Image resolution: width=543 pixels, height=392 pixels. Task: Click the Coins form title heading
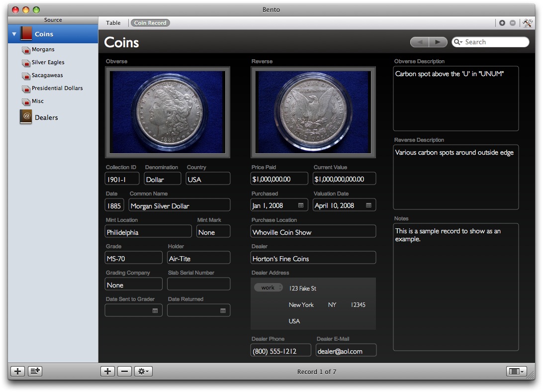(121, 42)
